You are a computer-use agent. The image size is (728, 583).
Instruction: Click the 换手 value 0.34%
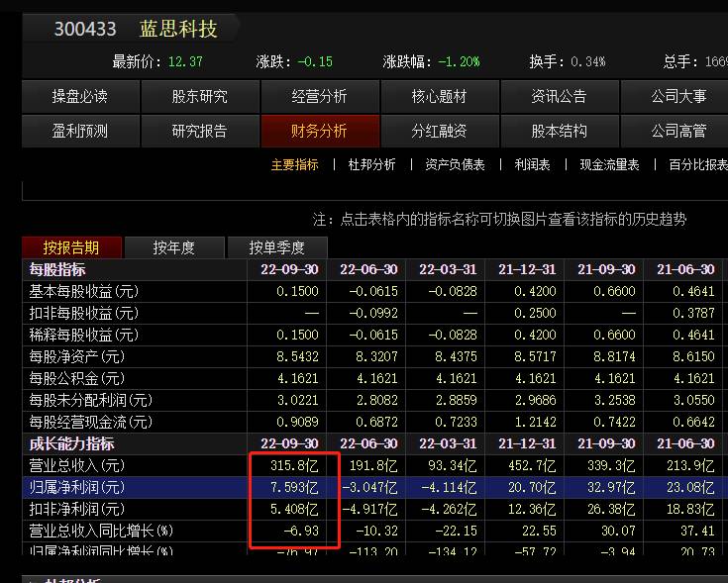tap(588, 61)
